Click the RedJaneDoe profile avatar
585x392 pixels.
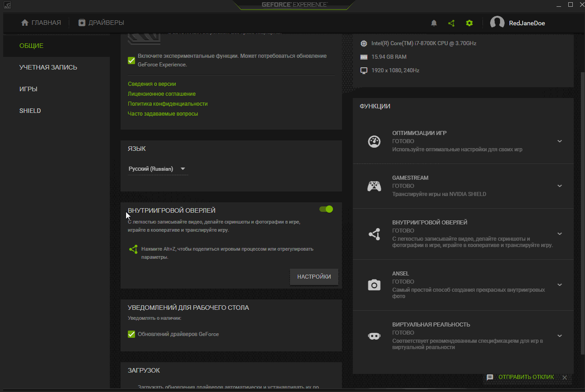coord(497,23)
